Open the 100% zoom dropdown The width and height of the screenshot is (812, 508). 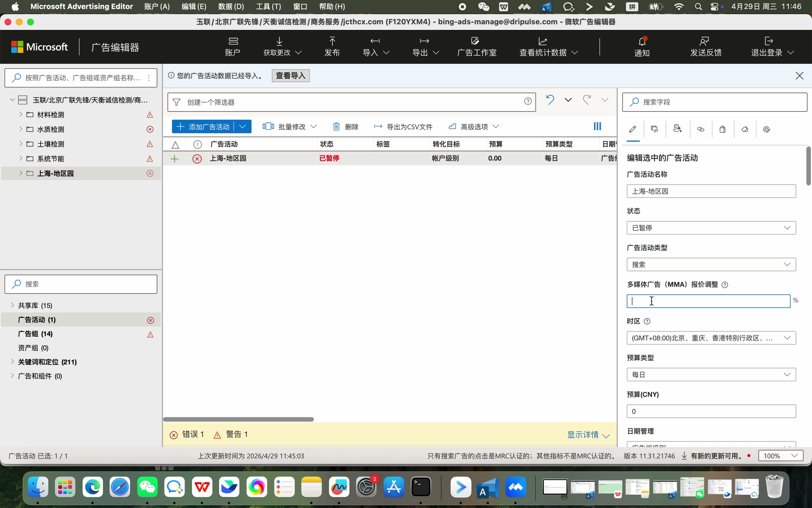(x=781, y=456)
